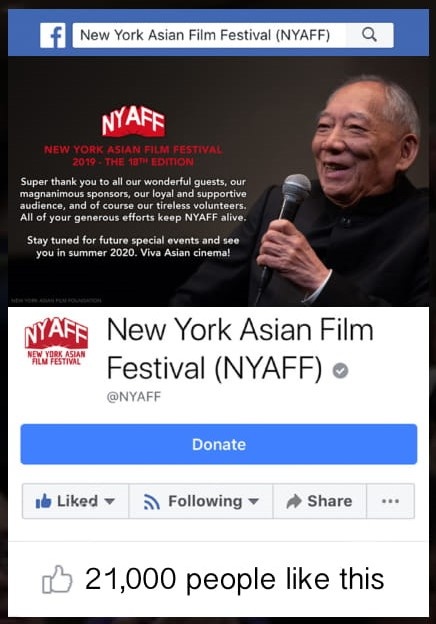This screenshot has width=436, height=624.
Task: Click the Share button
Action: coord(319,501)
